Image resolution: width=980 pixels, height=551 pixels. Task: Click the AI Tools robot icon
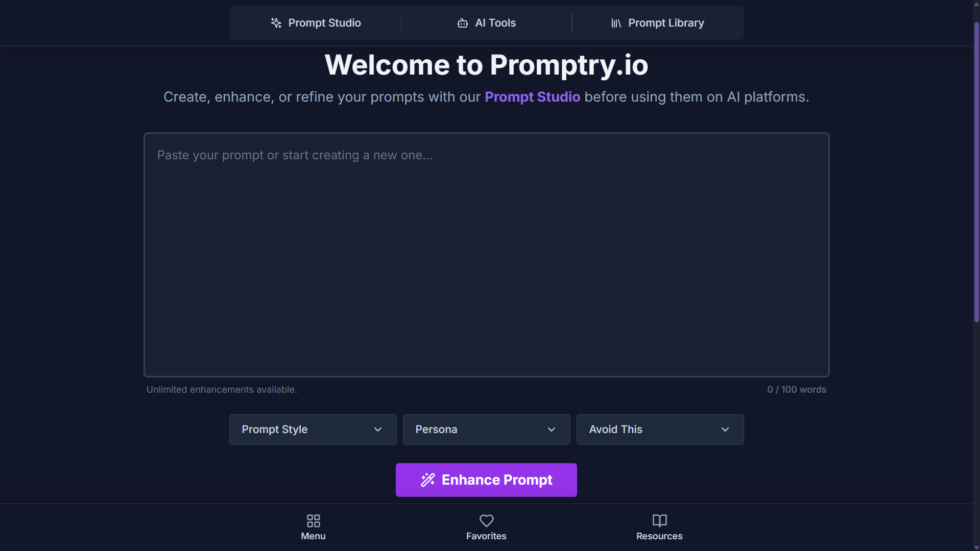click(463, 23)
